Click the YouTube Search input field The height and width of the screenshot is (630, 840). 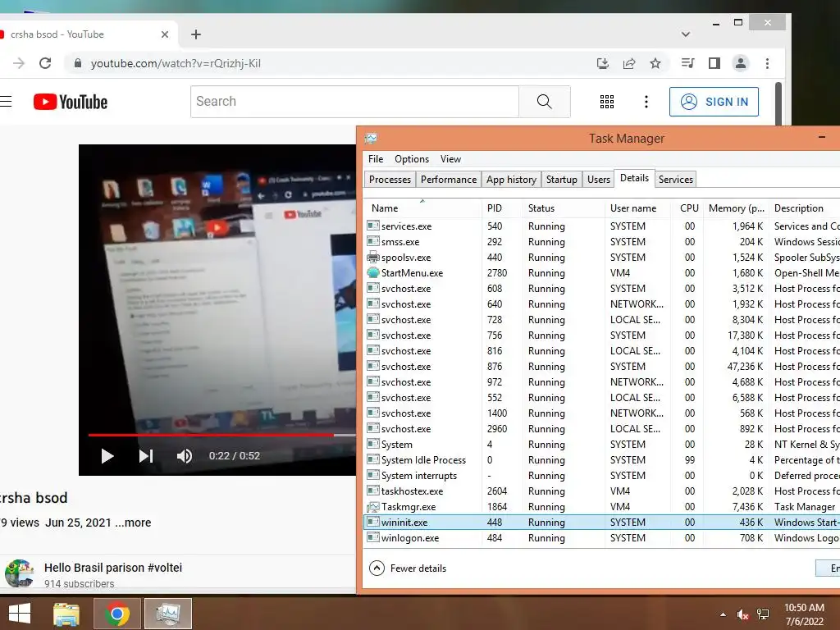pyautogui.click(x=354, y=101)
